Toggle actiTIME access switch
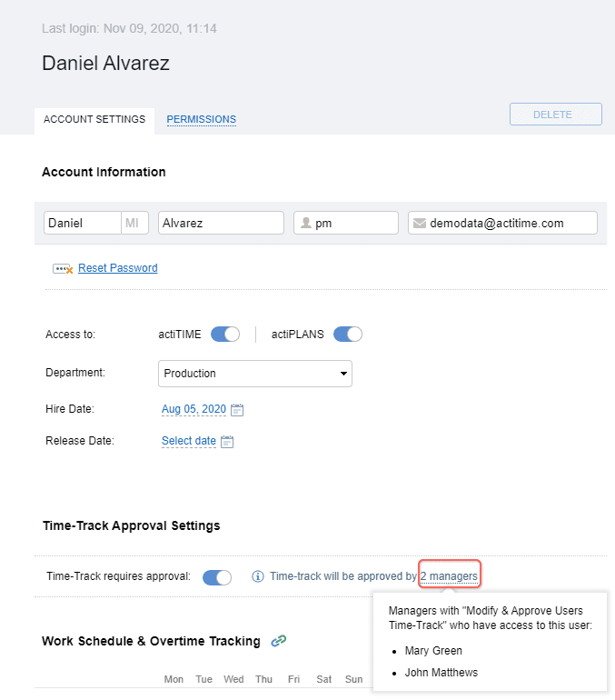615x700 pixels. coord(225,334)
